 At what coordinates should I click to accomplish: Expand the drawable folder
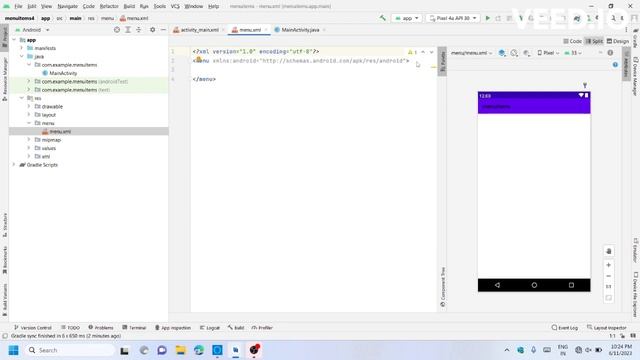(29, 106)
